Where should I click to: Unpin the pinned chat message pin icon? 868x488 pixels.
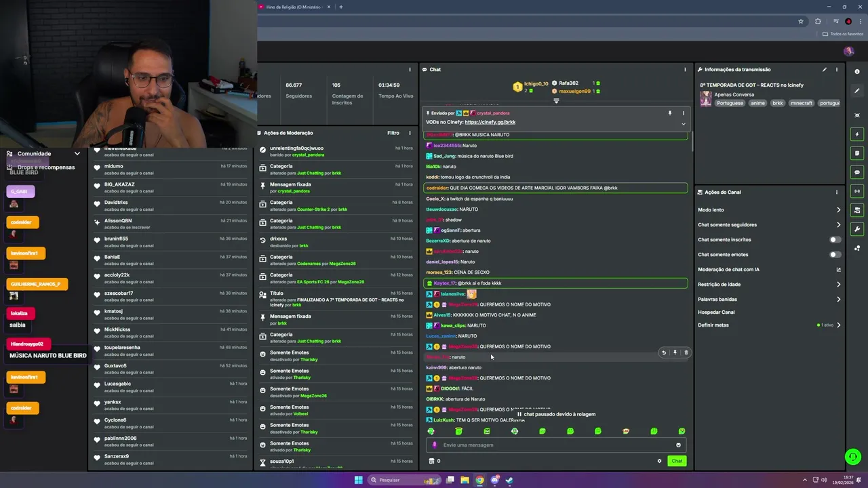point(670,113)
